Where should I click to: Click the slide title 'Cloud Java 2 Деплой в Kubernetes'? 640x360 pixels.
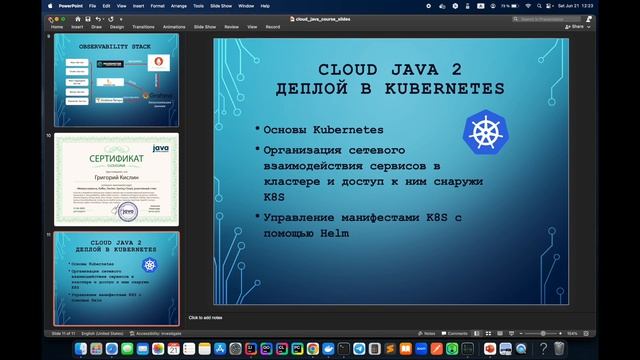(390, 79)
